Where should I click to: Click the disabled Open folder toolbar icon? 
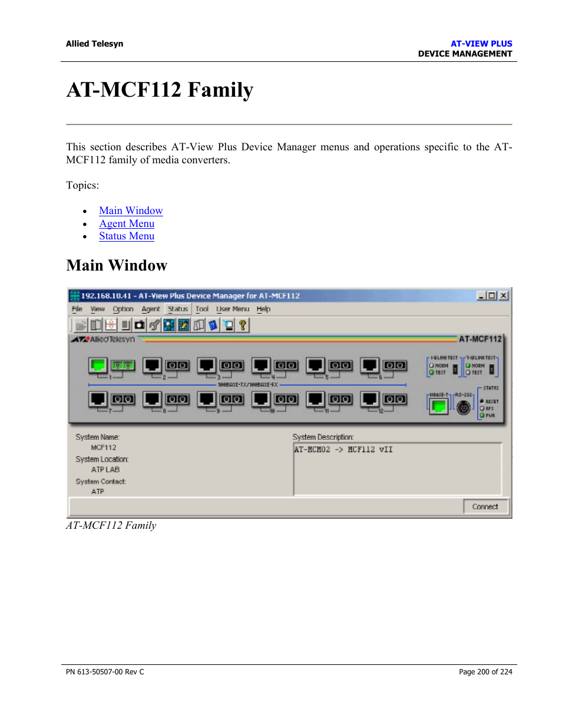pos(81,325)
